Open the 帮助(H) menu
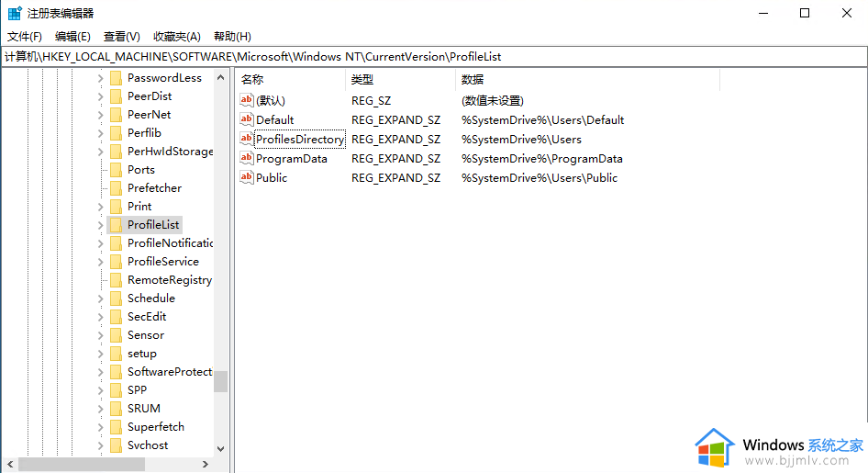 point(232,37)
